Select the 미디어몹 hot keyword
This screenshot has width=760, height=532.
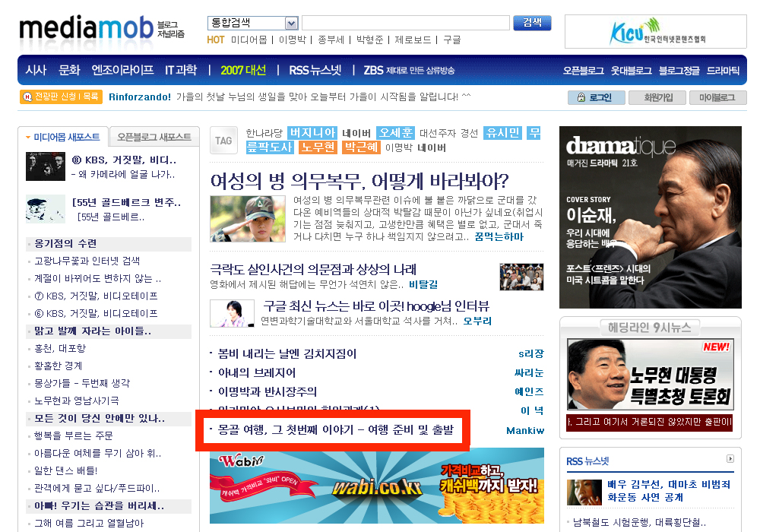click(x=249, y=40)
